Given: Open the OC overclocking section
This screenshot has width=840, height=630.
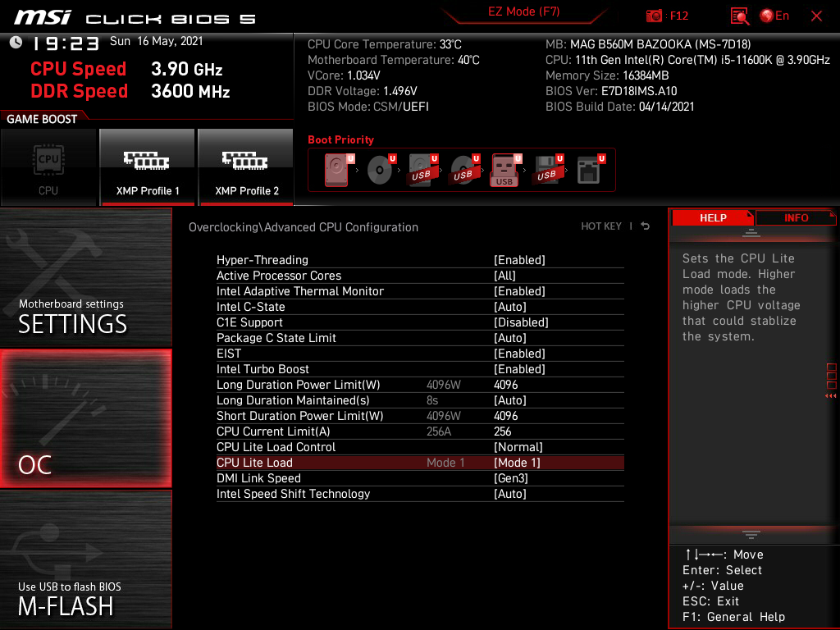Looking at the screenshot, I should click(x=85, y=418).
